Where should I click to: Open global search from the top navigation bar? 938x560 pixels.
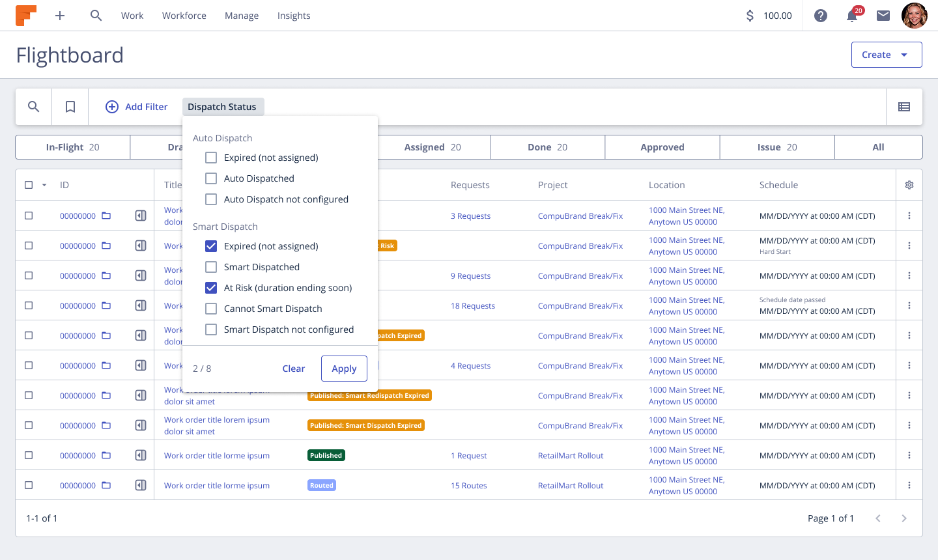pyautogui.click(x=96, y=16)
